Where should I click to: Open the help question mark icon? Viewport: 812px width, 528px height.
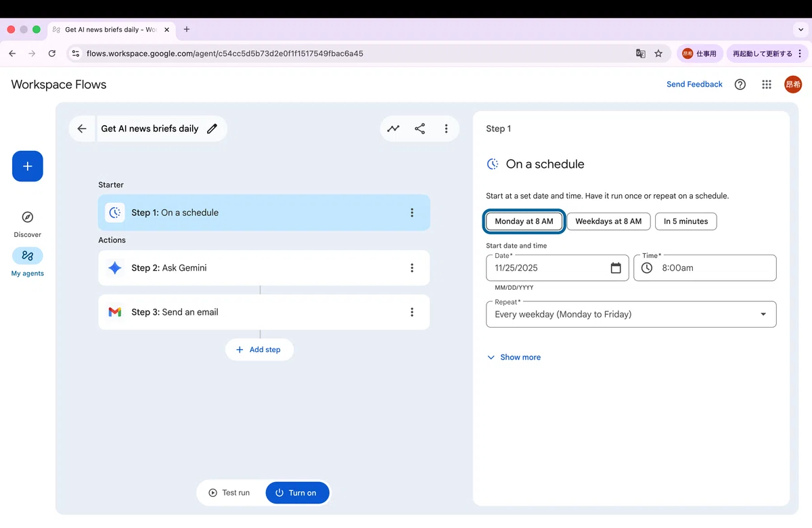pos(740,85)
